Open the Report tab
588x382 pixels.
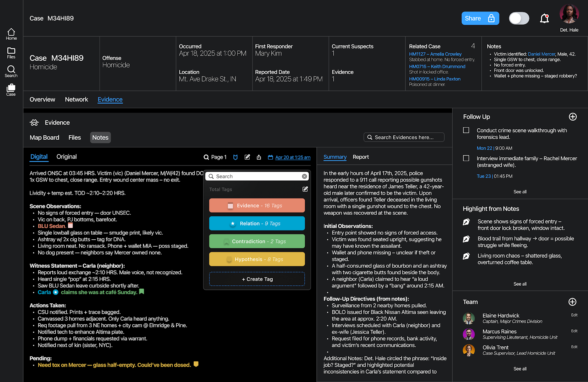pyautogui.click(x=361, y=157)
